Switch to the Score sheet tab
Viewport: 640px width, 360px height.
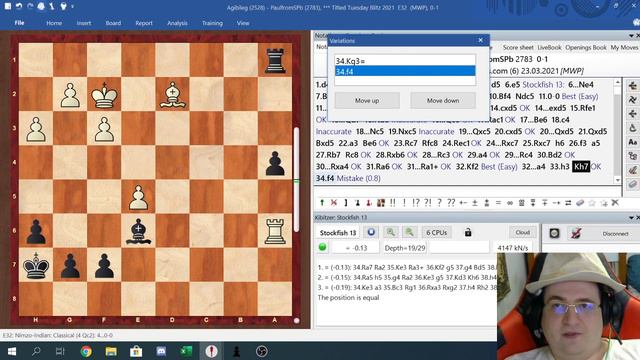518,48
